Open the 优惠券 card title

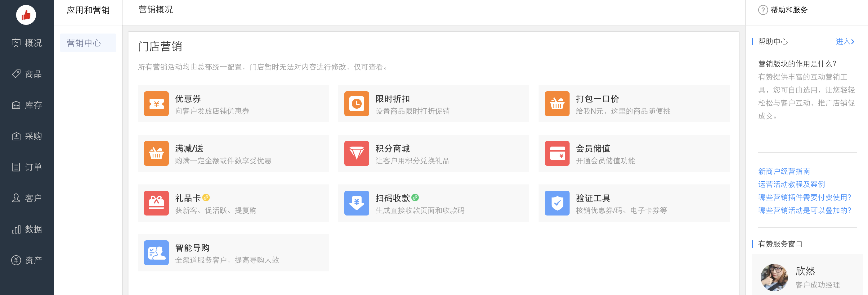(188, 99)
